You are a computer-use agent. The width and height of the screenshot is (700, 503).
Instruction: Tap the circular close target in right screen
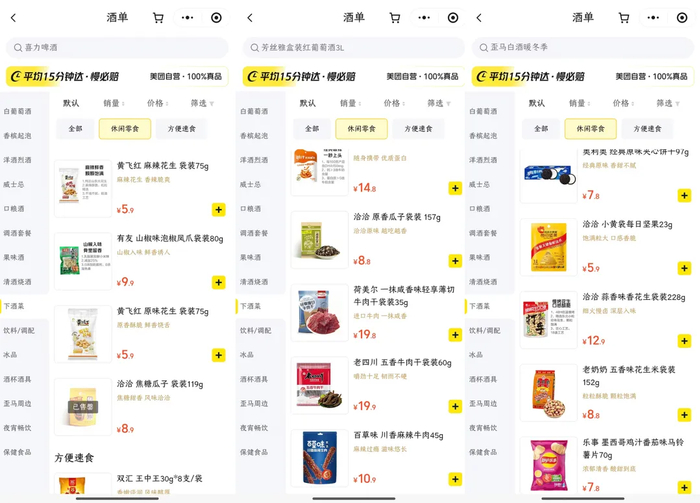coord(682,18)
